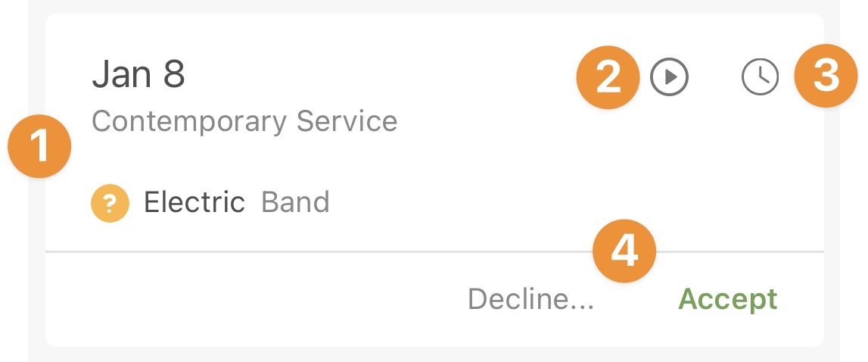Click the orange number 2 marker
The image size is (868, 362).
click(x=608, y=77)
